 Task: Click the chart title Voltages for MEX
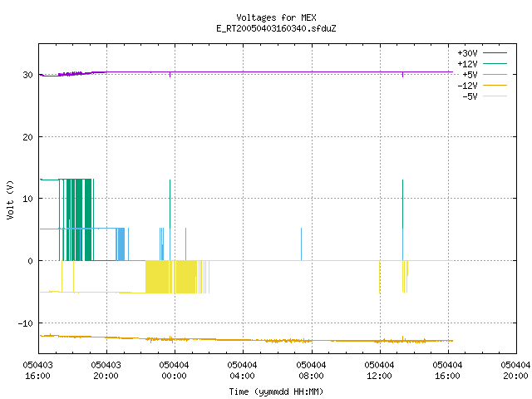click(x=276, y=17)
